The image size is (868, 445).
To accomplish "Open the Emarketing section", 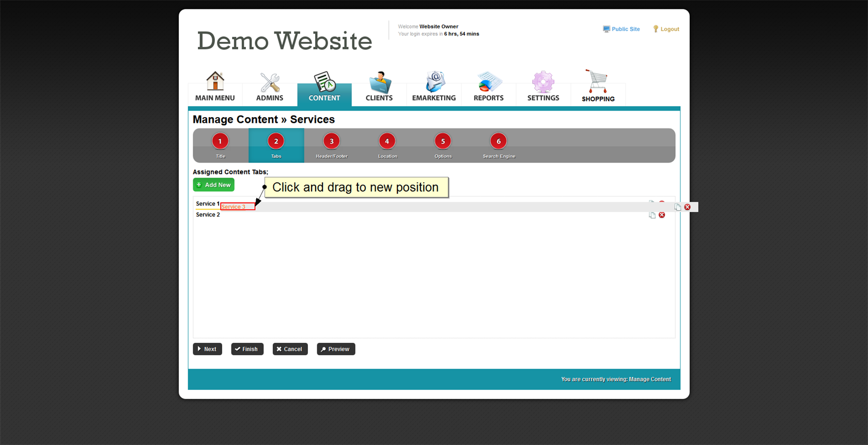I will point(434,87).
